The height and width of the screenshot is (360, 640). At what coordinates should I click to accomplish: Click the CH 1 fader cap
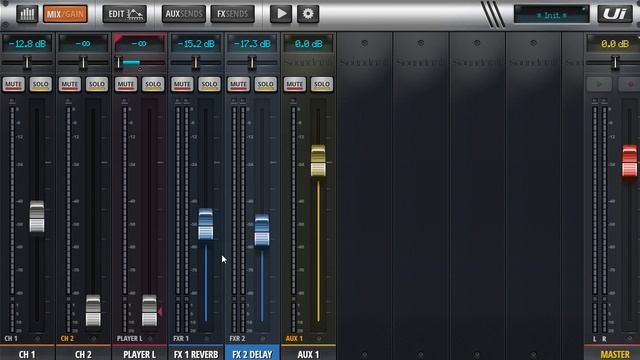37,217
